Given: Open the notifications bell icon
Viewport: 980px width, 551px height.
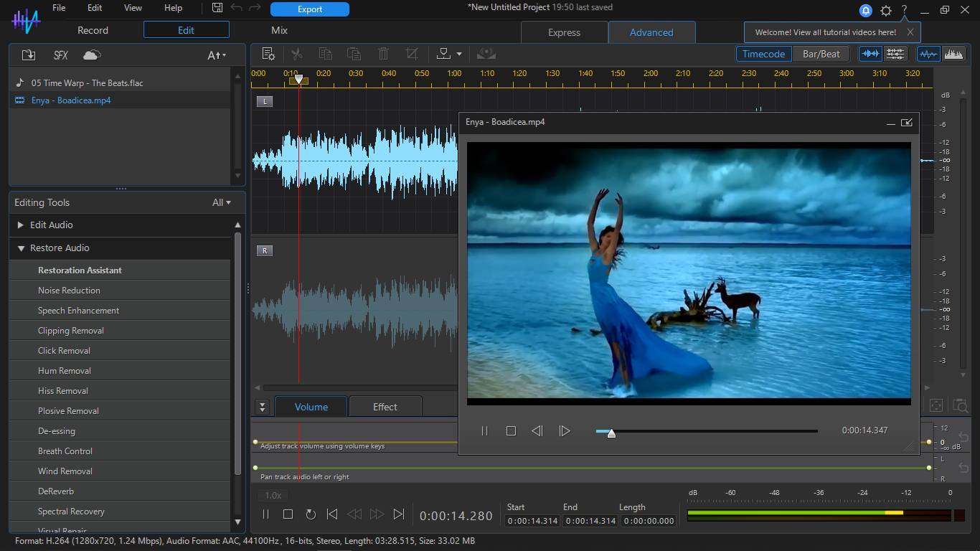Looking at the screenshot, I should [x=866, y=11].
